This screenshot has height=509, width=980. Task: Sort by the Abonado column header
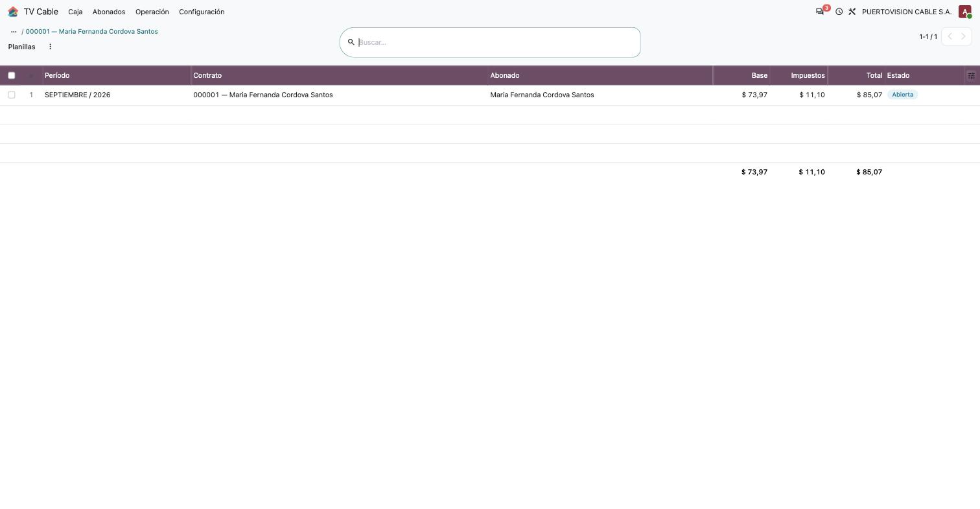click(600, 76)
